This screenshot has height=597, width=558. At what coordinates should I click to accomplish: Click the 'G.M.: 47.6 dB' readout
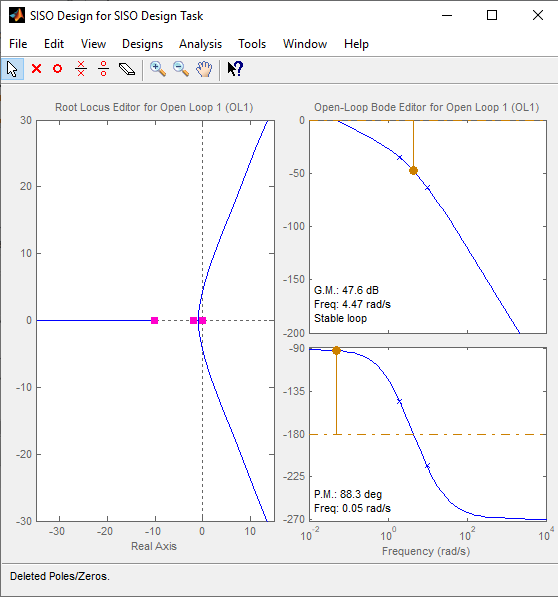tap(346, 291)
